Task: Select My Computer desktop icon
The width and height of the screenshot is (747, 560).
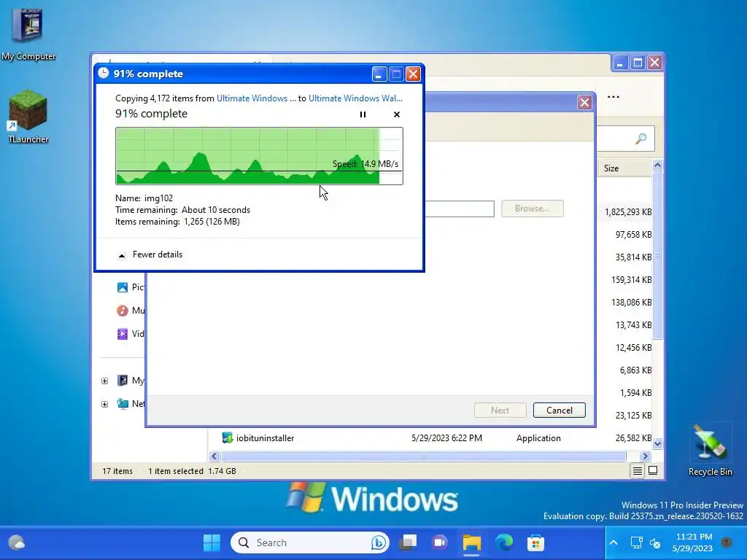Action: [28, 35]
